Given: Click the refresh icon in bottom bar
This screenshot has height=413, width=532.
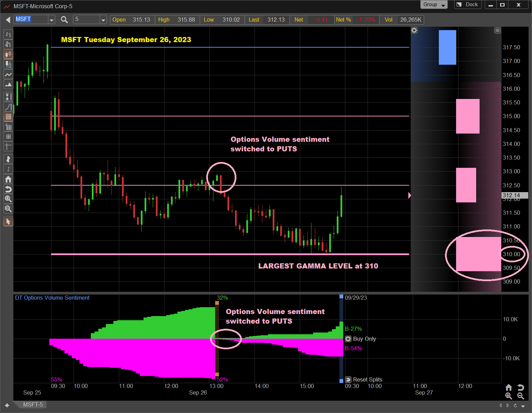Looking at the screenshot, I should [x=515, y=405].
